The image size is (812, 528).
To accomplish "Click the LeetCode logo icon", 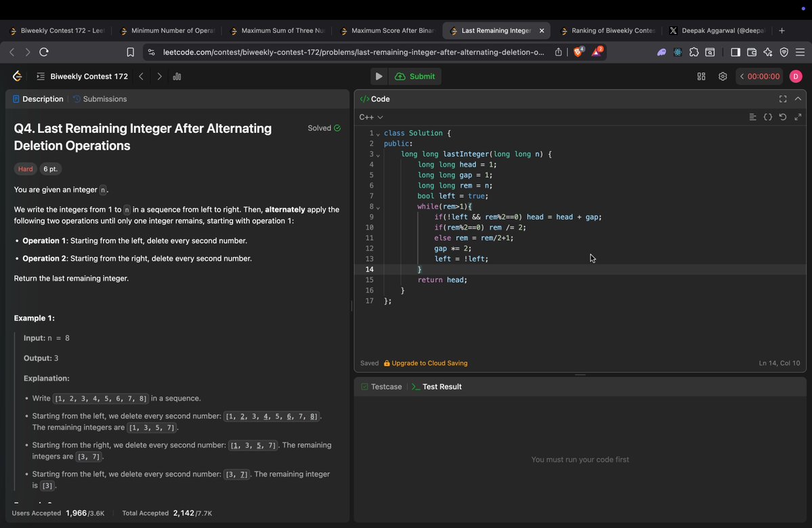I will (x=17, y=76).
